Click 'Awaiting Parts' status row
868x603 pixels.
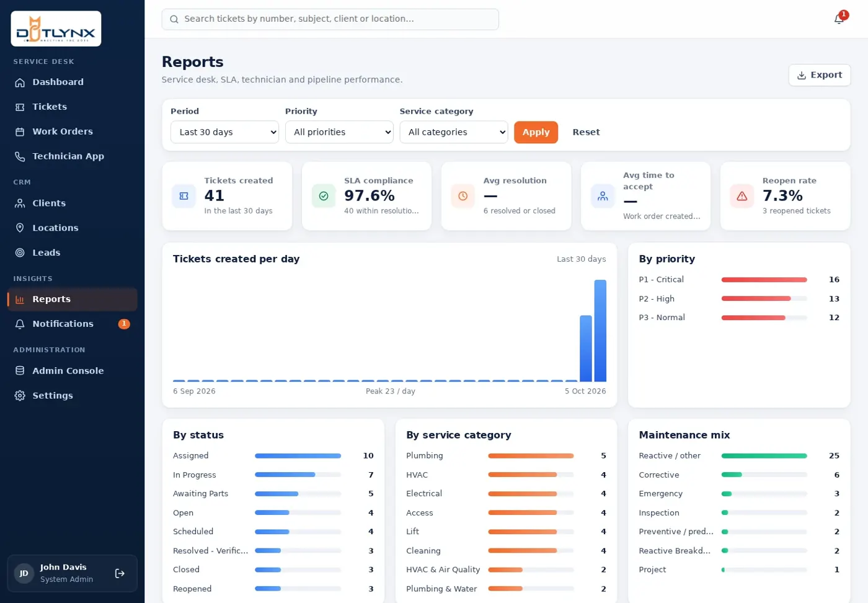(273, 494)
